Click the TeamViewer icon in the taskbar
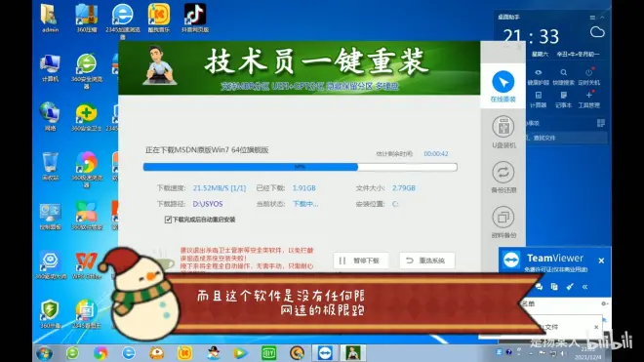 (325, 353)
